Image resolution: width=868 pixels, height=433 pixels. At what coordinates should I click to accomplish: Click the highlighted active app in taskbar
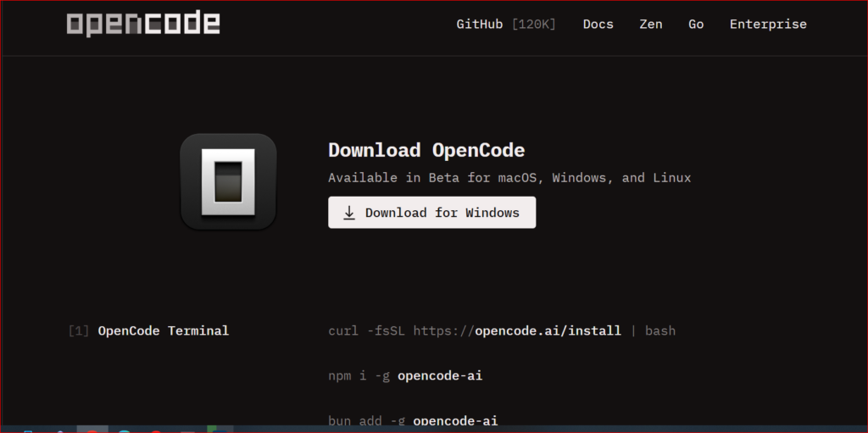pos(92,429)
